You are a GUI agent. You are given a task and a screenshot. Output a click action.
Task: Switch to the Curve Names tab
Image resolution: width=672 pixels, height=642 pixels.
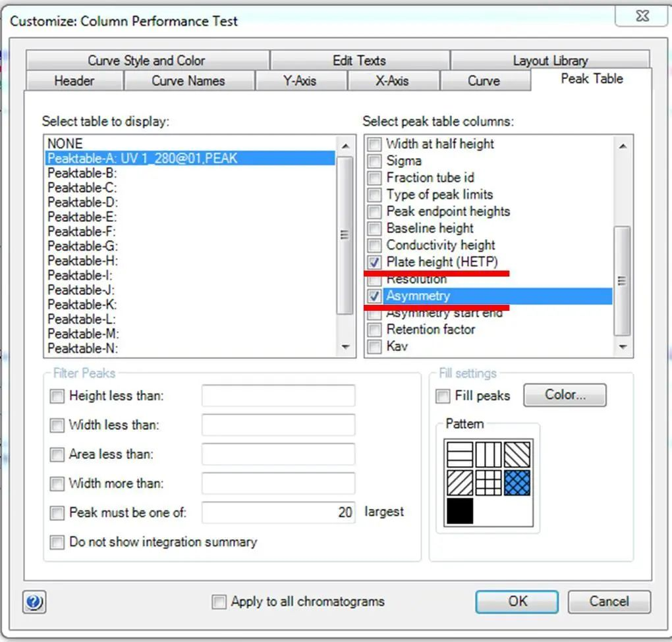(x=188, y=81)
